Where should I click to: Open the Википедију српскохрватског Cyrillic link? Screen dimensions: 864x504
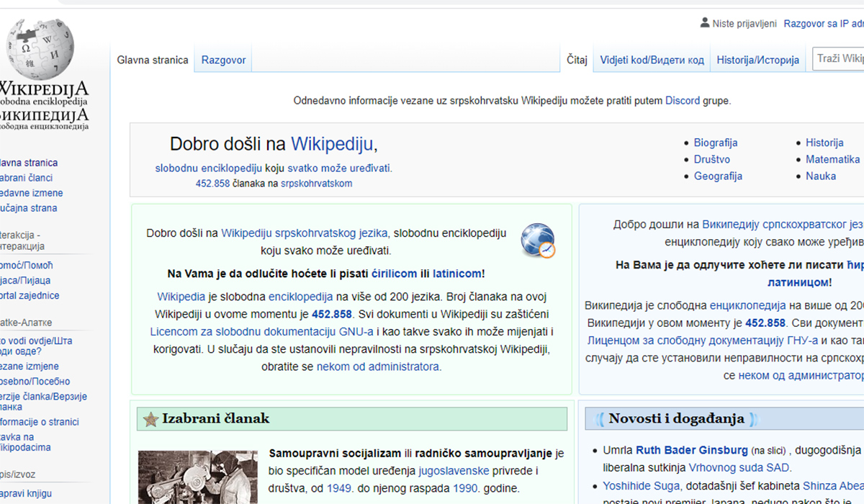[783, 225]
